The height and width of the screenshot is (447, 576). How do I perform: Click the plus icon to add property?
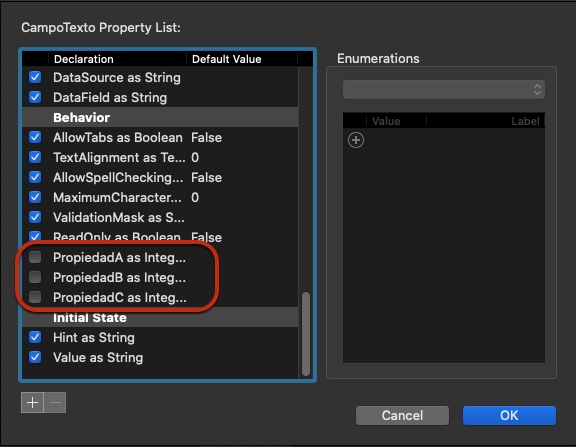pos(32,403)
